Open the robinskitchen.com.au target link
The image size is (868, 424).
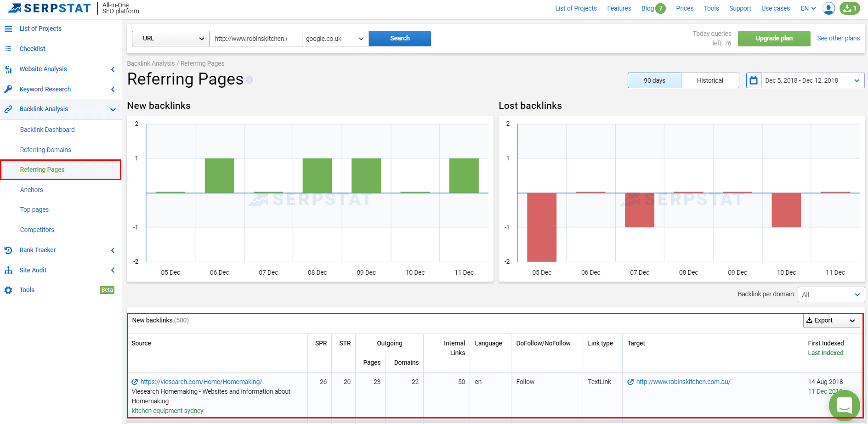pyautogui.click(x=683, y=382)
